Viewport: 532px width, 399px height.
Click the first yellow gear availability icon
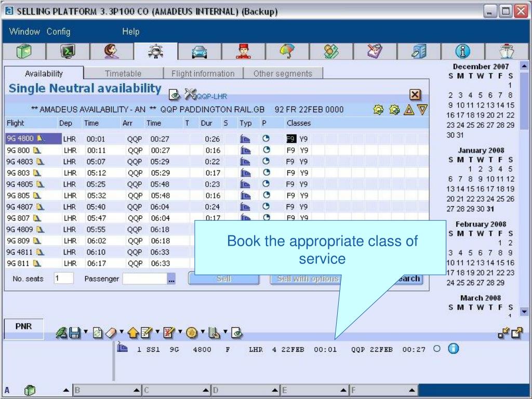(x=378, y=110)
